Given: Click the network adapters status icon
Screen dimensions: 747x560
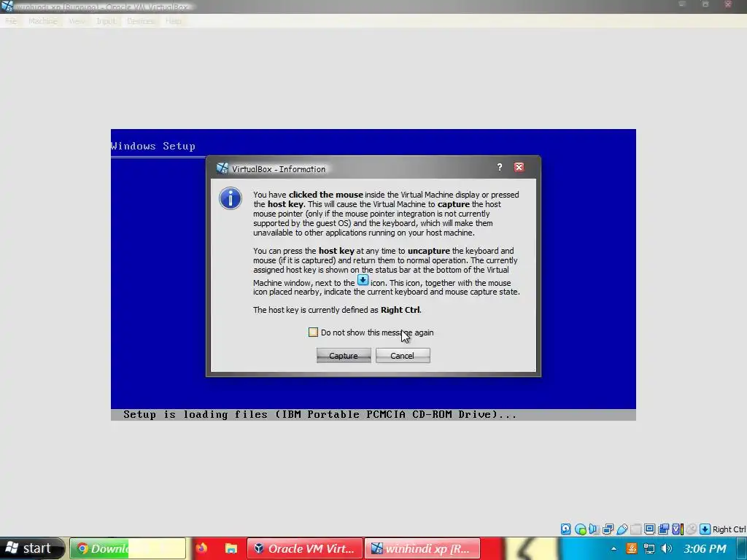Looking at the screenshot, I should [x=608, y=529].
